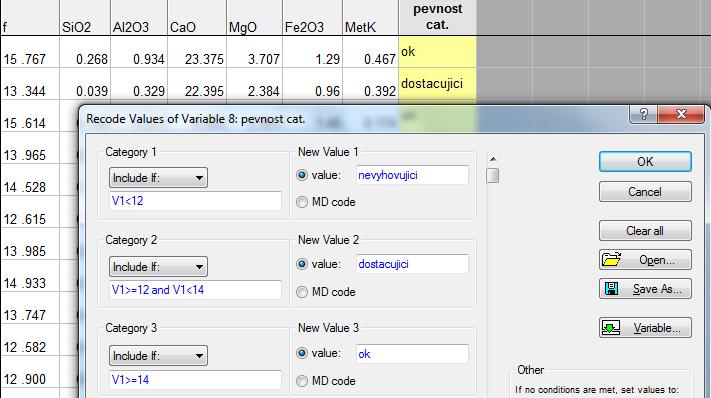The width and height of the screenshot is (711, 398).
Task: Open Category 2 Include If dropdown
Action: coord(158,267)
